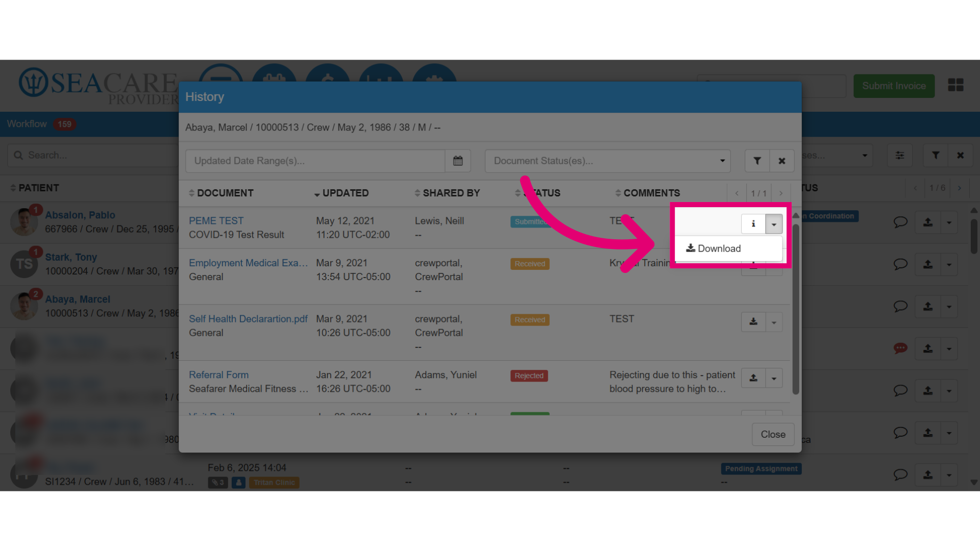This screenshot has width=980, height=551.
Task: Apply filter icon in History dialog
Action: pos(757,161)
